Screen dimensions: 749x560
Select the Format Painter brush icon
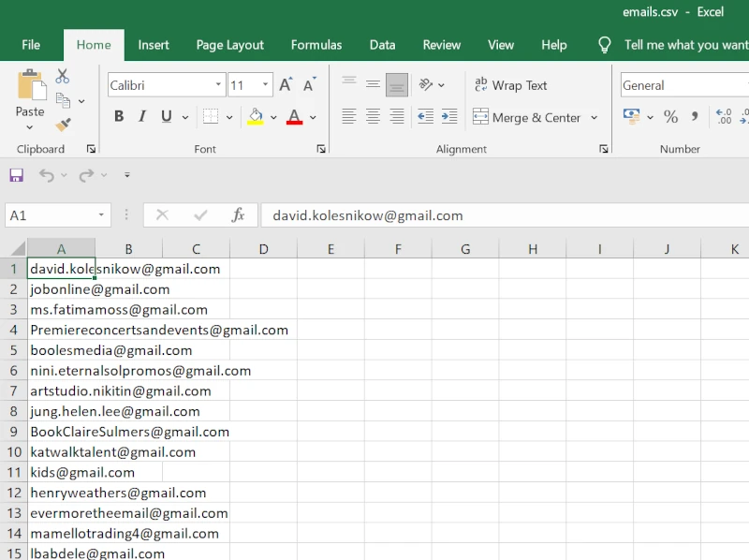tap(63, 125)
